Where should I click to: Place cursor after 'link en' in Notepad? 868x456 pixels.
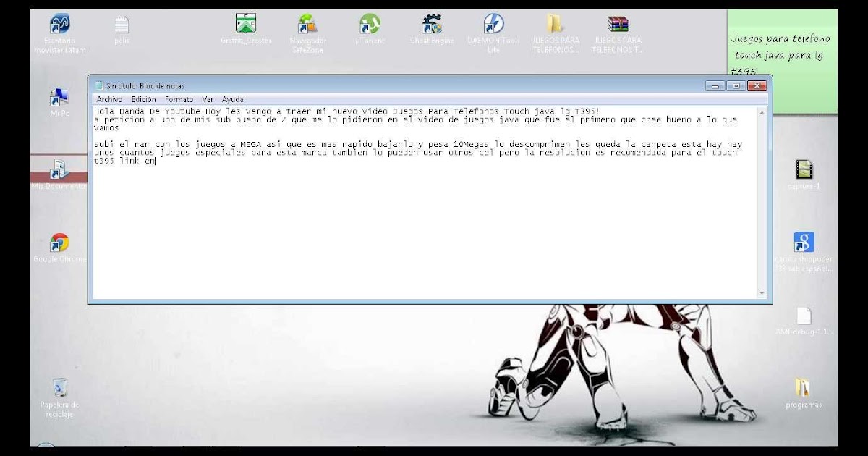click(x=156, y=161)
